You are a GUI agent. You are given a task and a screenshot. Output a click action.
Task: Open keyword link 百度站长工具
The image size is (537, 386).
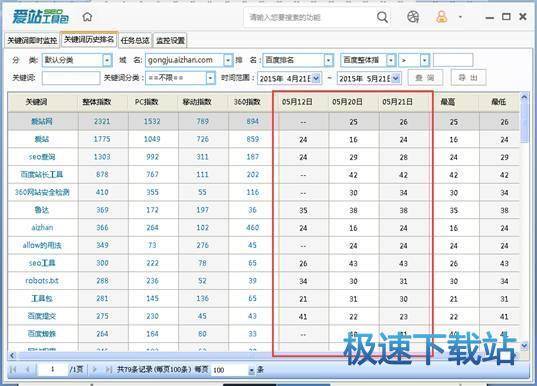click(x=42, y=174)
